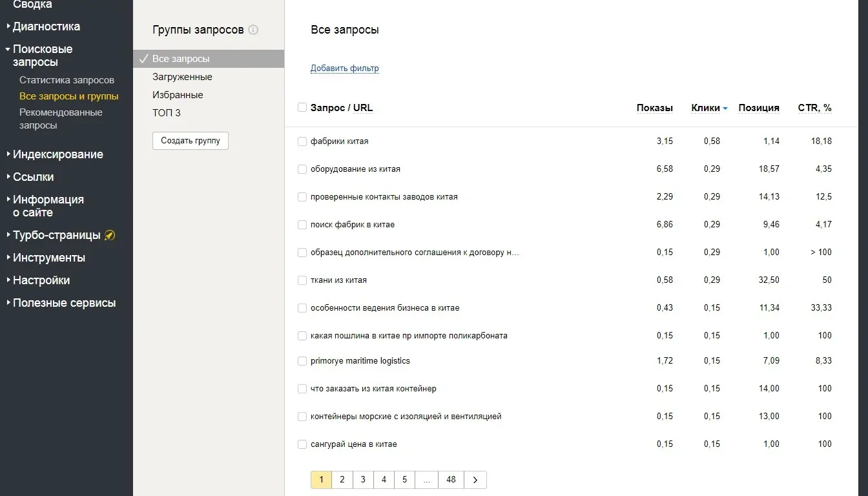Screen dimensions: 868x496
Task: Click the Добавить фильтр link
Action: pyautogui.click(x=344, y=68)
